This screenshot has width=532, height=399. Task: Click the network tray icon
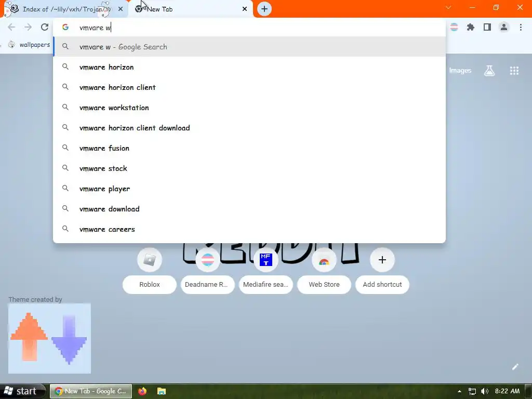pyautogui.click(x=472, y=391)
